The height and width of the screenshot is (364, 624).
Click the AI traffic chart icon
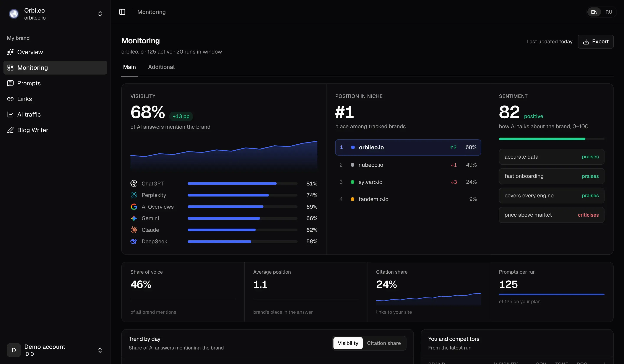coord(10,114)
